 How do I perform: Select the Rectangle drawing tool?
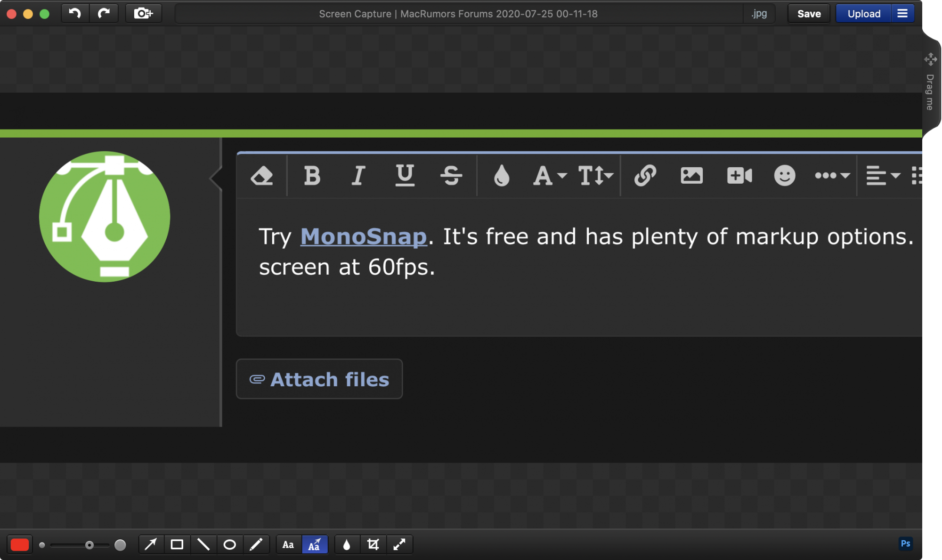pos(177,544)
